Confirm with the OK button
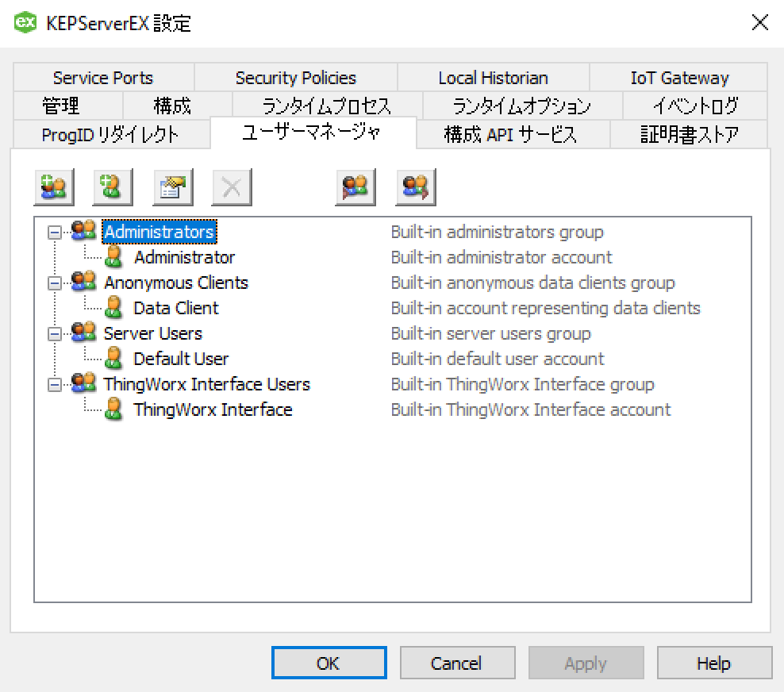 pos(329,663)
